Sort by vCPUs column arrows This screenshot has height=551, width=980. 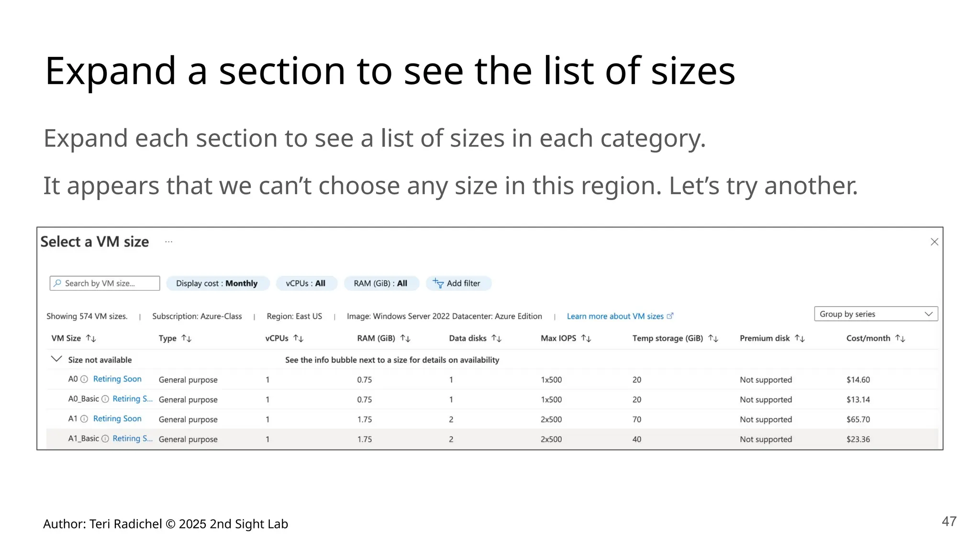[x=299, y=338]
